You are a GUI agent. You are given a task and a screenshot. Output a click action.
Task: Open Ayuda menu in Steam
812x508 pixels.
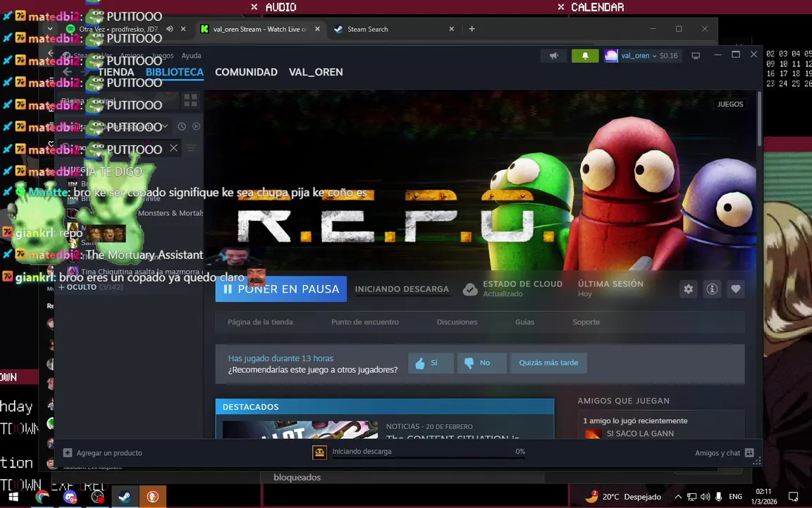[x=191, y=56]
